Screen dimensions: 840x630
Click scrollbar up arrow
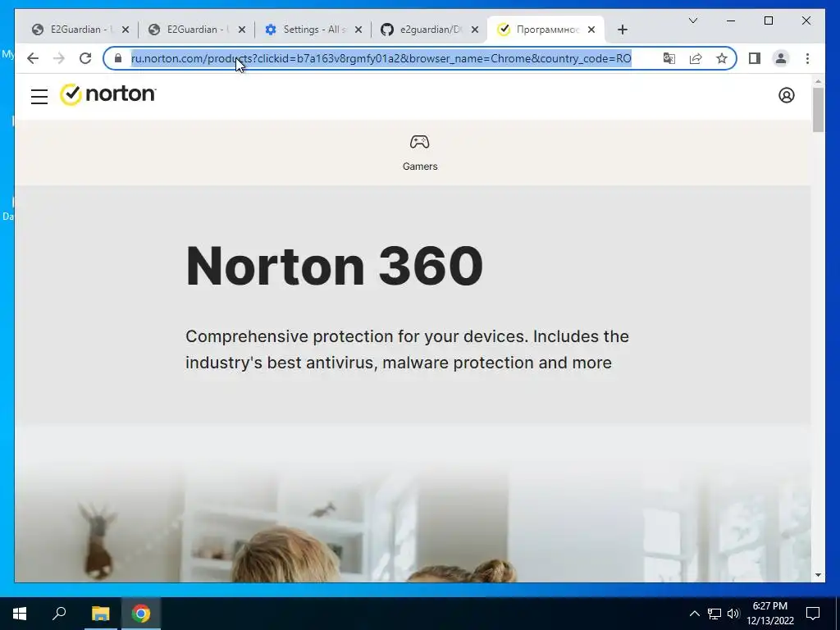tap(818, 81)
